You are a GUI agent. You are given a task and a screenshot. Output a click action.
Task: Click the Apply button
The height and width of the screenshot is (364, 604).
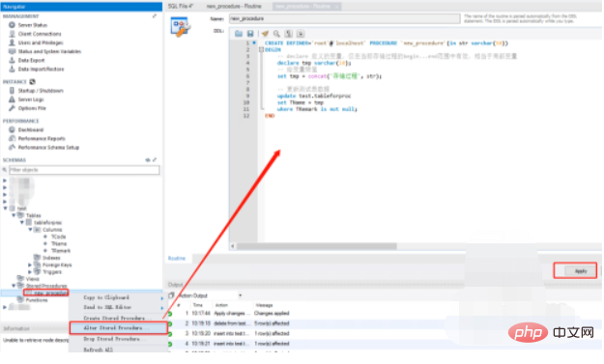click(581, 271)
